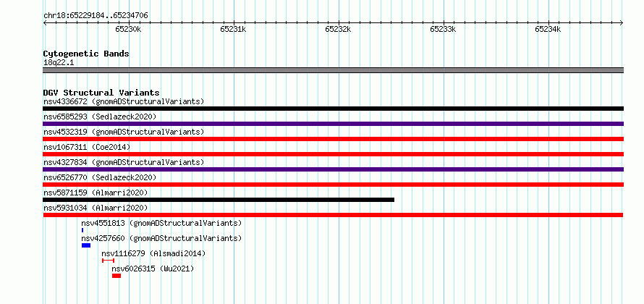644x304 pixels.
Task: Click the purple bar for nsv6585293
Action: [x=333, y=124]
